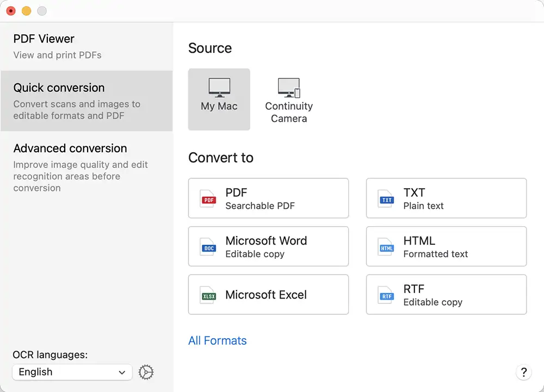
Task: Open the OCR languages dropdown
Action: click(x=72, y=372)
